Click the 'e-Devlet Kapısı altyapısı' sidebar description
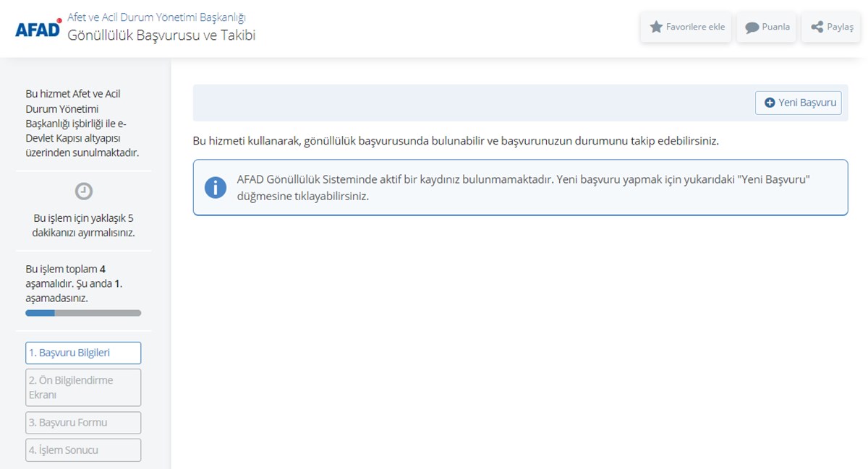This screenshot has height=469, width=868. click(82, 123)
